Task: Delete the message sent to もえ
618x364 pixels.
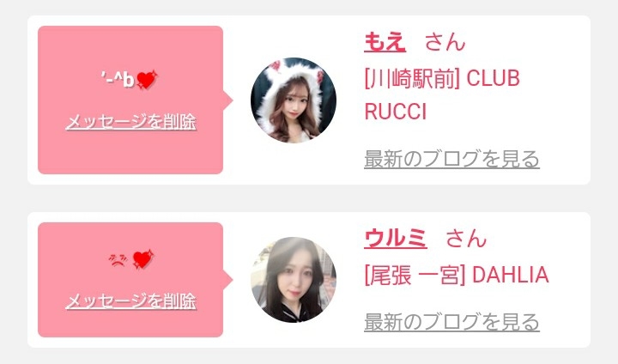Action: click(130, 122)
